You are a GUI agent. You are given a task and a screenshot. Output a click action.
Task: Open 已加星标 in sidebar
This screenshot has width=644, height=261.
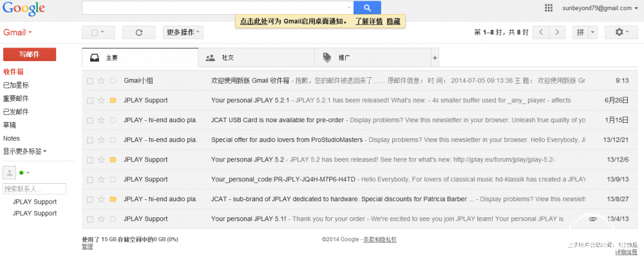click(x=15, y=85)
